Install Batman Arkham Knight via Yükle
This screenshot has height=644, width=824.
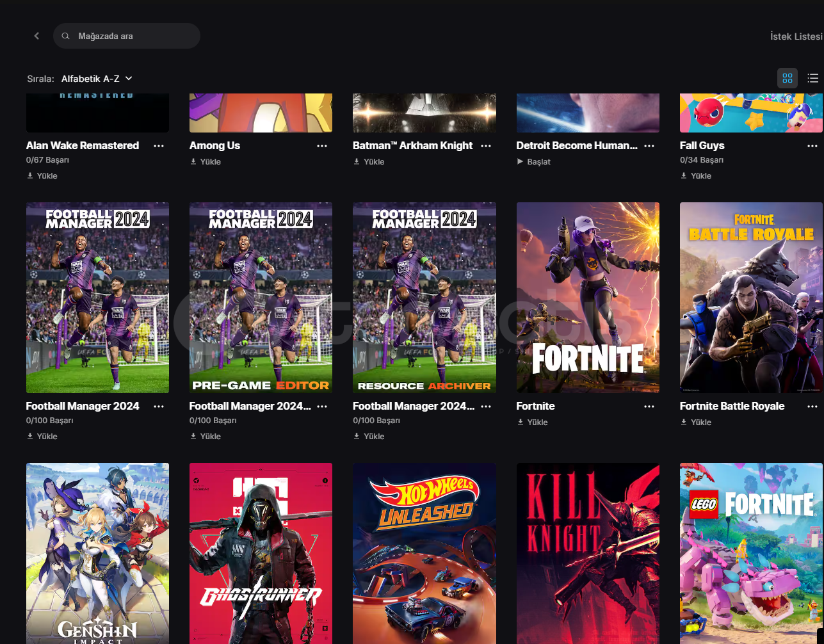(369, 162)
